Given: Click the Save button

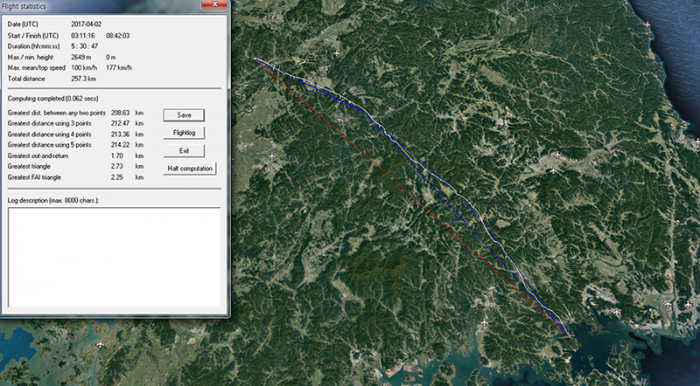Looking at the screenshot, I should [x=184, y=115].
